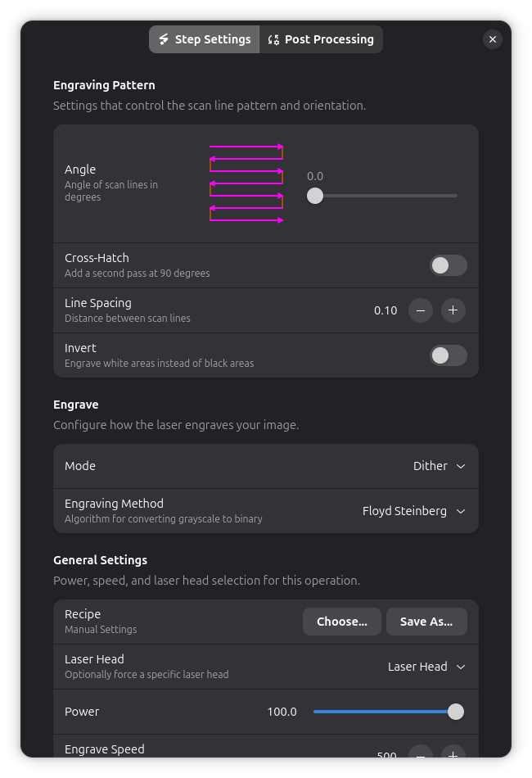The width and height of the screenshot is (532, 778).
Task: Click the Line Spacing value 0.10
Action: point(385,310)
